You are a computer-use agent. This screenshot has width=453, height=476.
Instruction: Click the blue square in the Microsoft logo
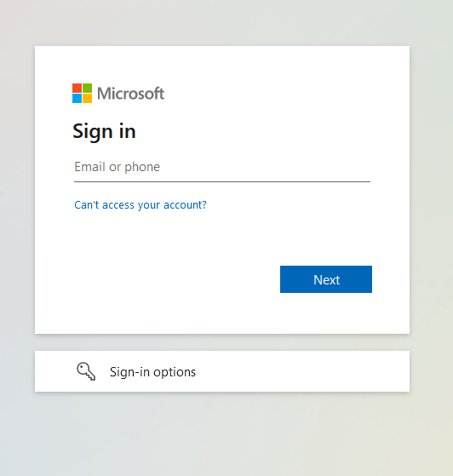point(77,99)
